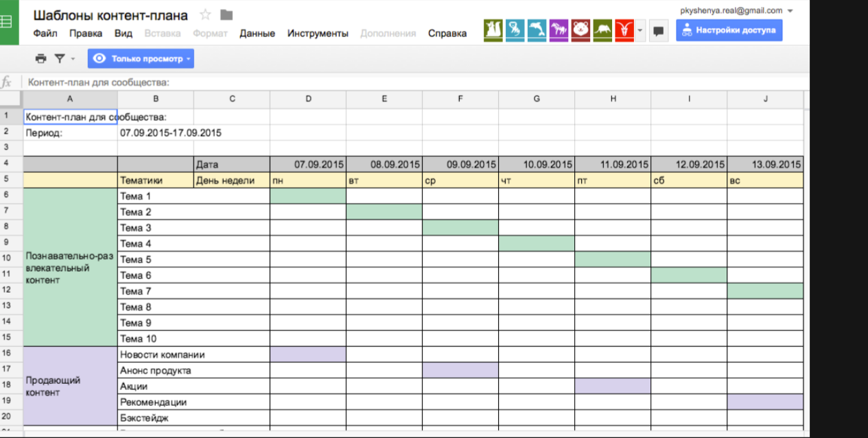Click the blue dolphin viewer avatar
The width and height of the screenshot is (868, 438).
537,31
